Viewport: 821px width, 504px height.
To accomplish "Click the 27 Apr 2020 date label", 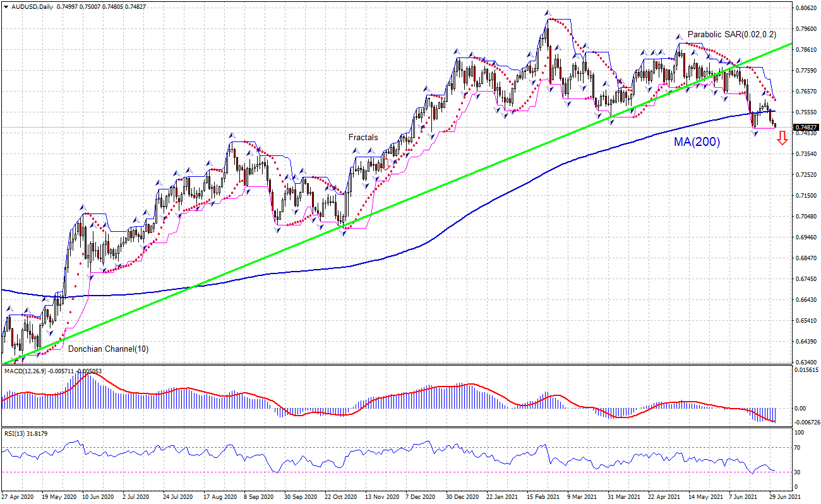I will [x=18, y=497].
